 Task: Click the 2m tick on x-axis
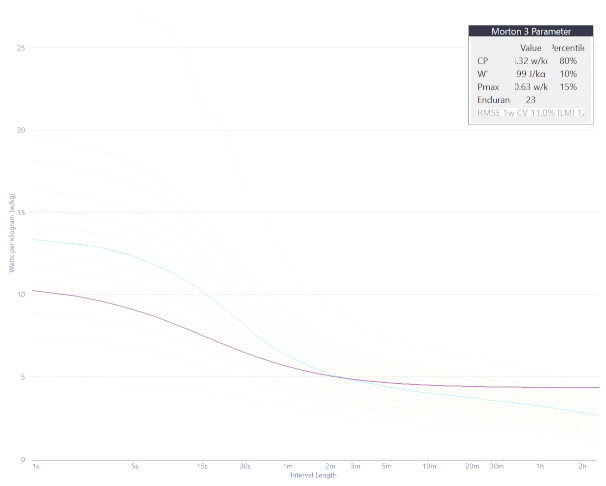[x=330, y=466]
